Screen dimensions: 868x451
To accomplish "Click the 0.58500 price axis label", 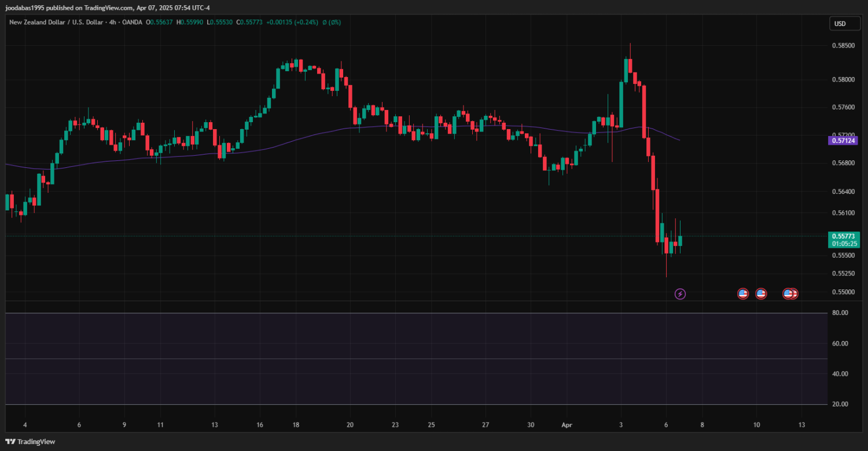I will (x=843, y=45).
